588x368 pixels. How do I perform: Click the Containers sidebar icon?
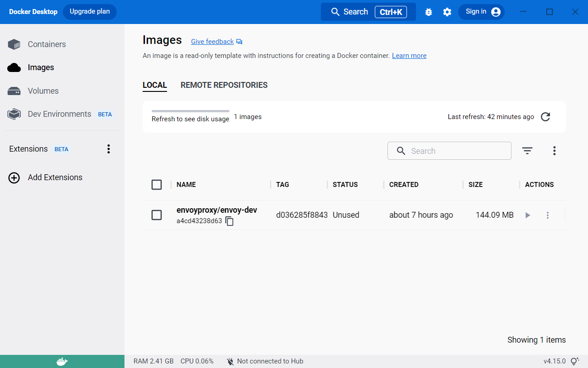(x=14, y=44)
